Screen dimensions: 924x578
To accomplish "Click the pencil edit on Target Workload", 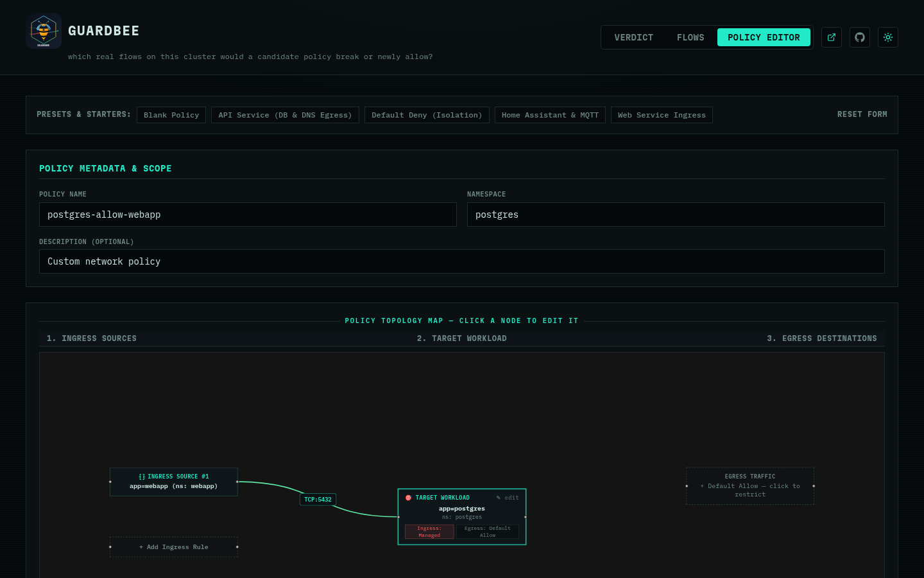I will point(508,498).
